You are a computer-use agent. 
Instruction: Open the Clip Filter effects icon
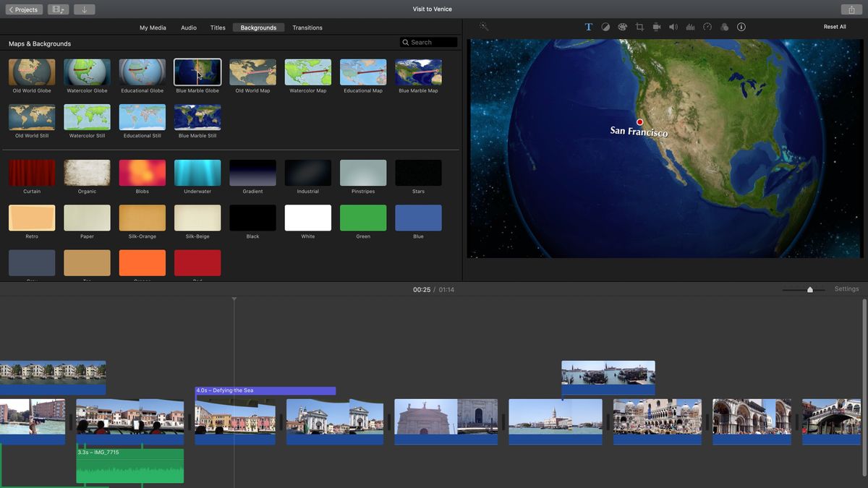[724, 27]
